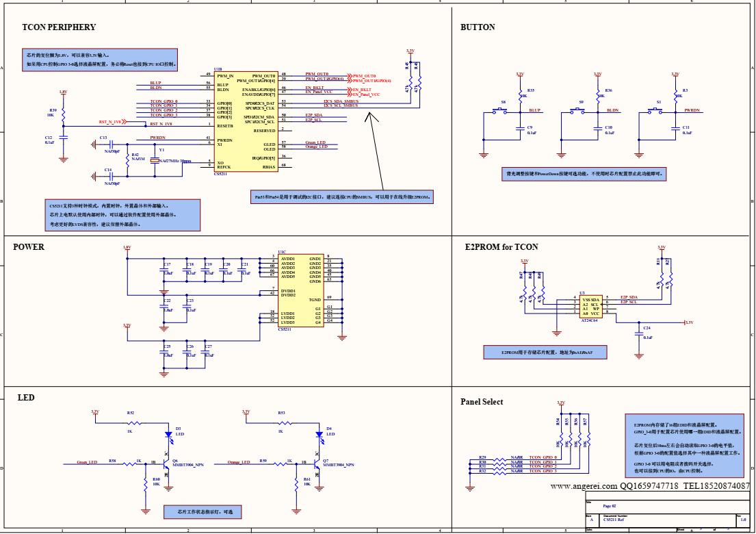Image resolution: width=756 pixels, height=534 pixels.
Task: Select capacitor C27 label
Action: click(208, 346)
